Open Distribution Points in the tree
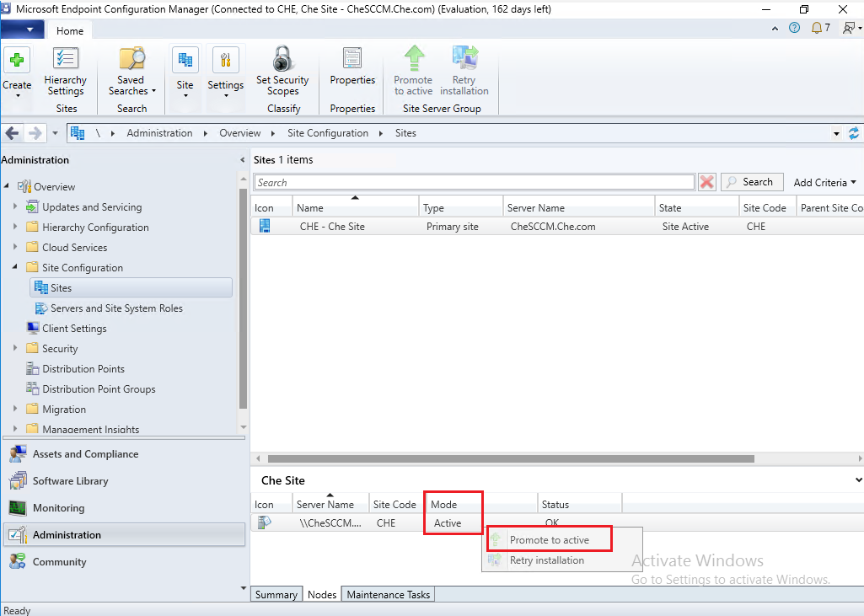The height and width of the screenshot is (616, 864). click(x=76, y=368)
